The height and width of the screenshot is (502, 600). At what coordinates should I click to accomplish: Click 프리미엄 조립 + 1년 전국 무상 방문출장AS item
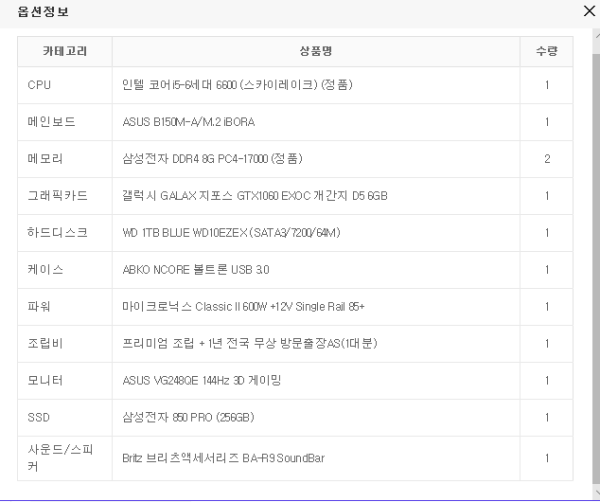[x=250, y=343]
